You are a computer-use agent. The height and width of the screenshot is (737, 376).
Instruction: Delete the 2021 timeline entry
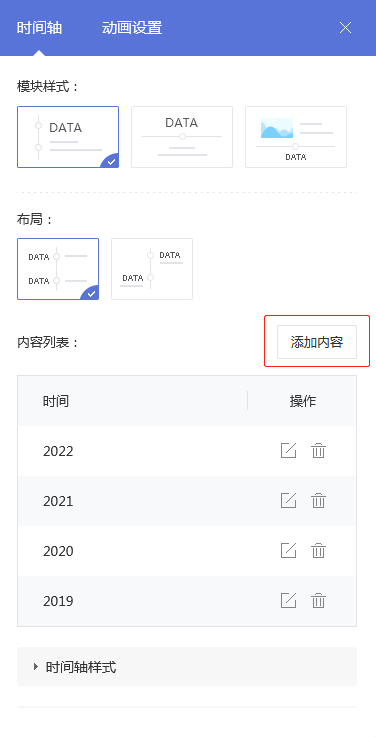[318, 501]
